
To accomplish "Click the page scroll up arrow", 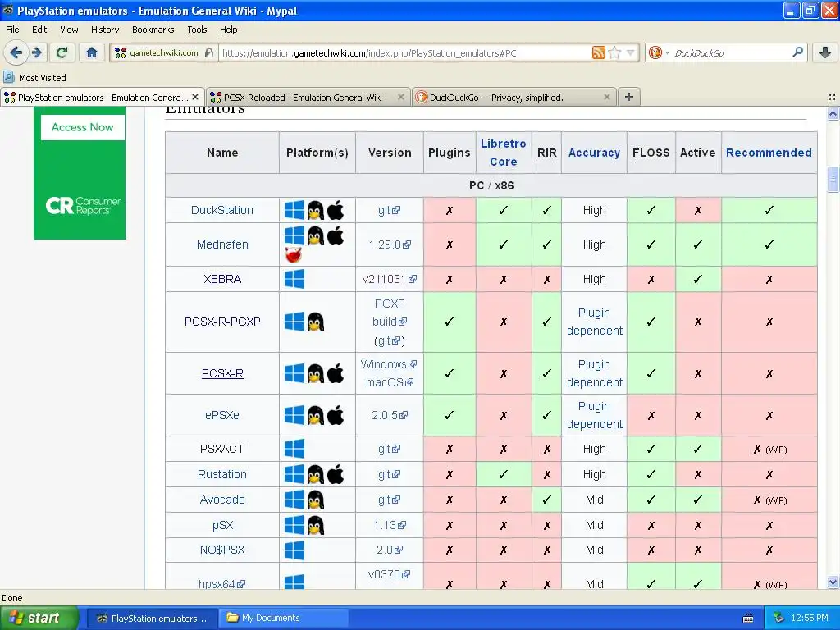I will [x=833, y=113].
